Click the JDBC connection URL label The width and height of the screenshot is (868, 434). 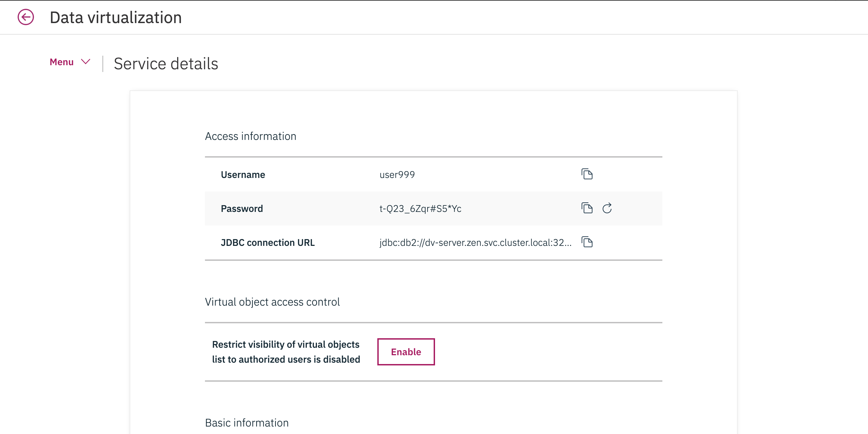coord(268,242)
